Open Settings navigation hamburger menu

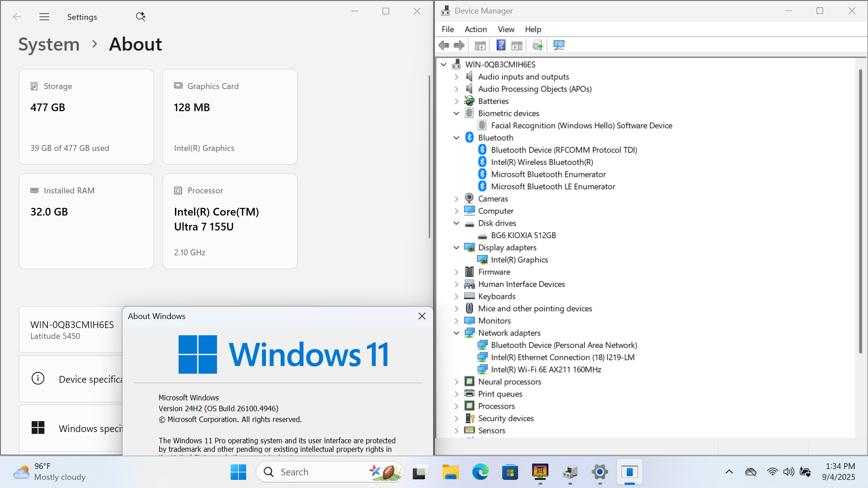44,17
